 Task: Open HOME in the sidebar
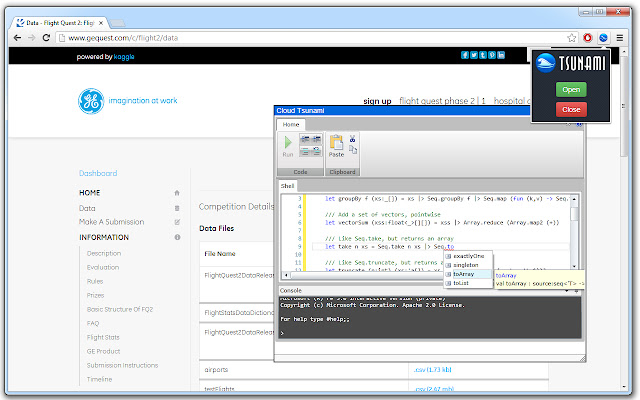click(89, 193)
